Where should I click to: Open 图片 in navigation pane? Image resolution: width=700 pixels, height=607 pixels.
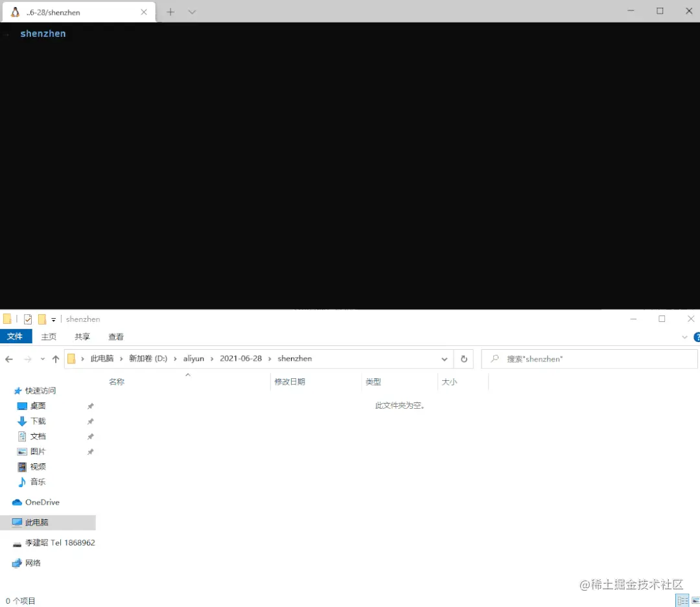point(38,452)
